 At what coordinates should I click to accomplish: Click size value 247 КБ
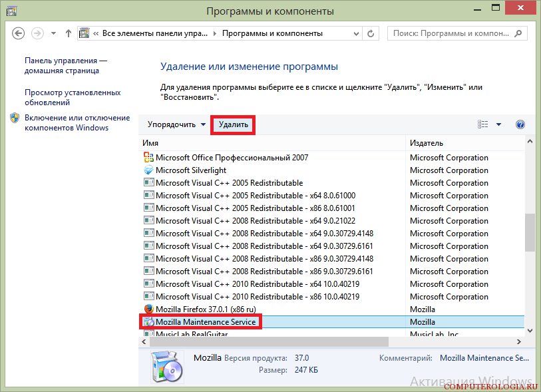306,370
